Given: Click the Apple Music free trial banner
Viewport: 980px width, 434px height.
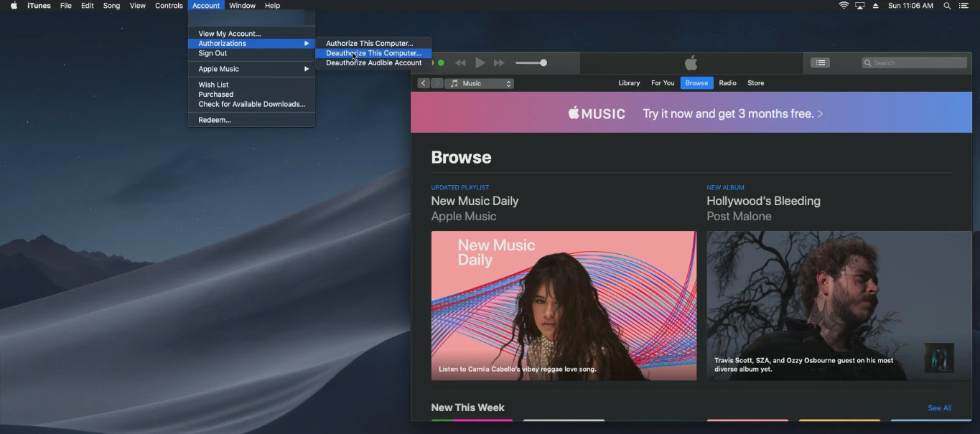Looking at the screenshot, I should pos(691,113).
